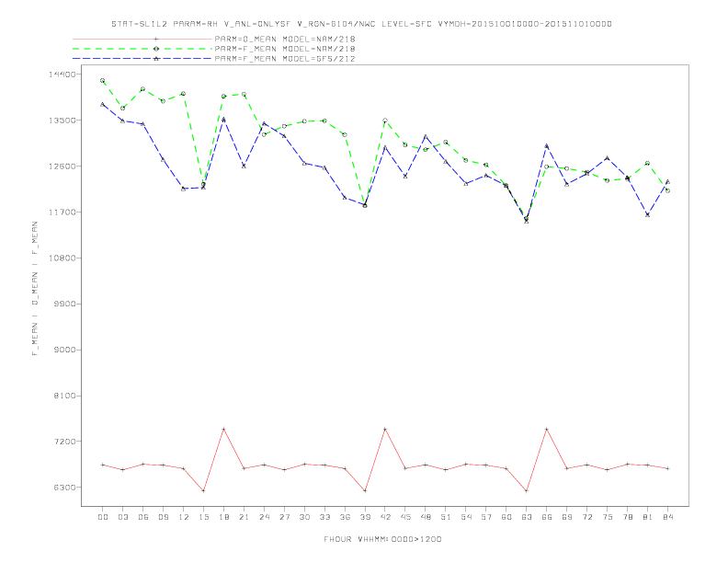Click the green circle marker in legend
This screenshot has width=728, height=563.
(x=156, y=49)
